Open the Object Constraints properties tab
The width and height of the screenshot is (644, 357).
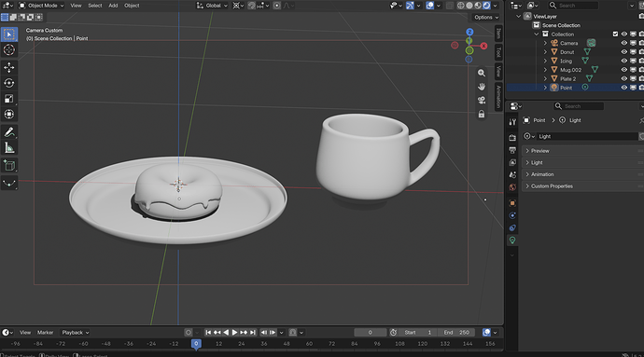pos(512,227)
